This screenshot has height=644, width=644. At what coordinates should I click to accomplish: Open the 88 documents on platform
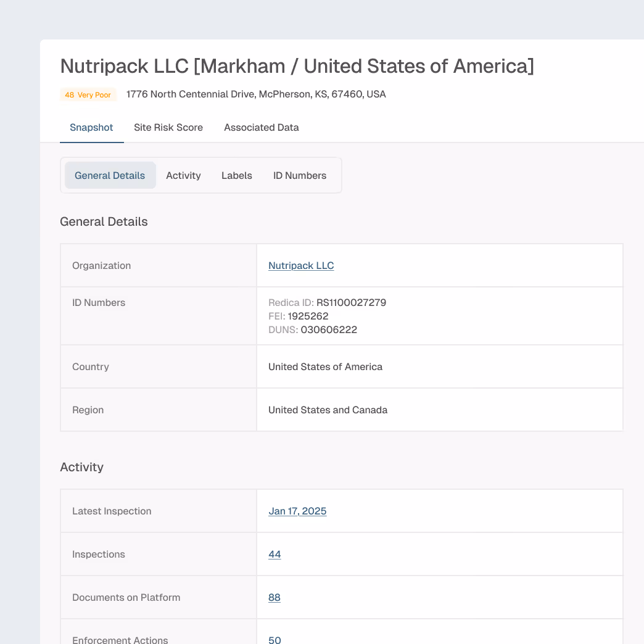(x=275, y=597)
